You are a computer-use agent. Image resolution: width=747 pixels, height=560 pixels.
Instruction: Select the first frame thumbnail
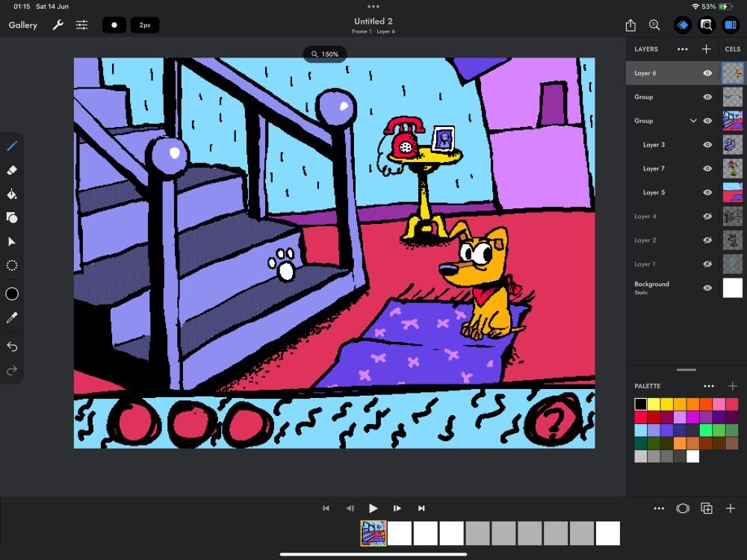[x=373, y=533]
